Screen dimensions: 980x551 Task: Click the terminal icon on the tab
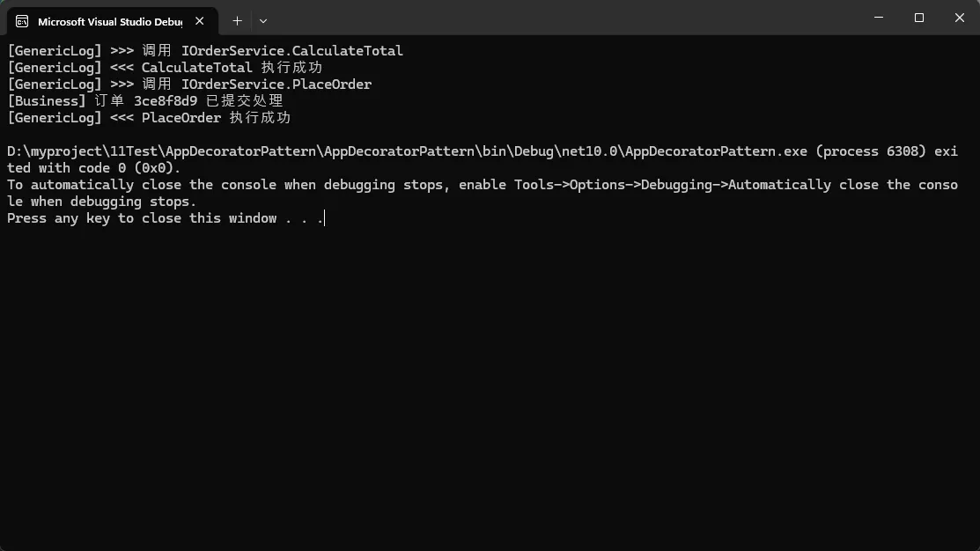[22, 21]
